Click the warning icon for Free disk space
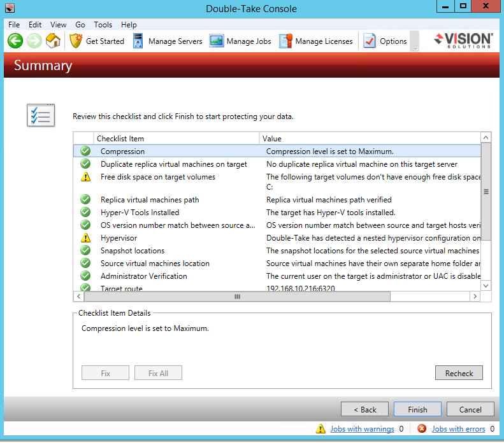Screen dimensions: 504x443 [85, 176]
